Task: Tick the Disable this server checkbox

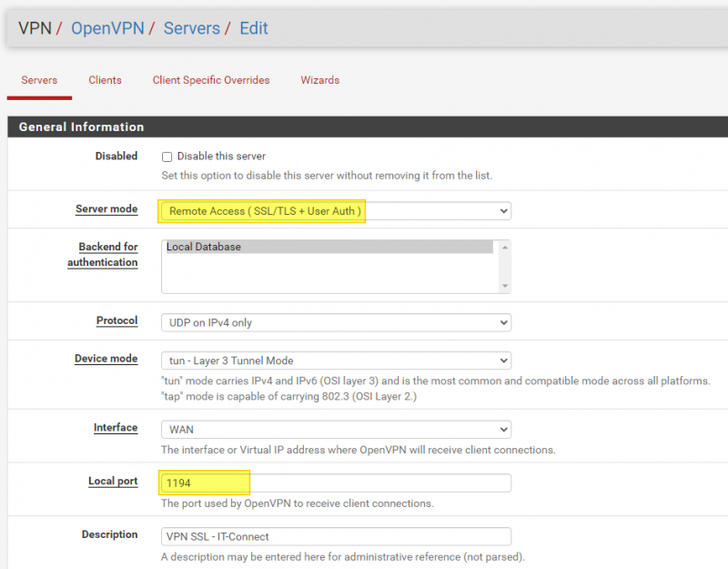Action: point(167,157)
